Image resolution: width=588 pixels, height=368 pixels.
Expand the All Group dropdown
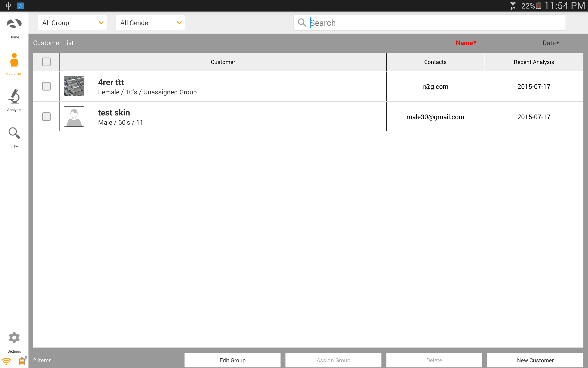[72, 23]
